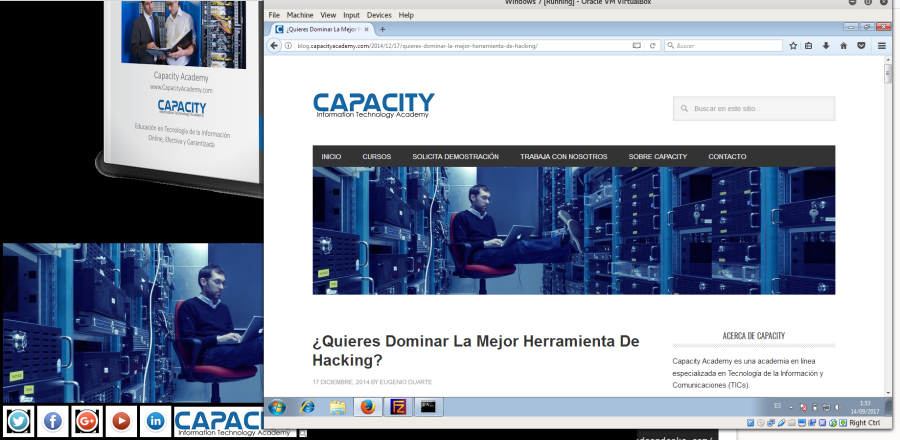The width and height of the screenshot is (900, 440).
Task: Open the SOLICITA DEMOSTRACIÓN nav link
Action: [x=455, y=157]
